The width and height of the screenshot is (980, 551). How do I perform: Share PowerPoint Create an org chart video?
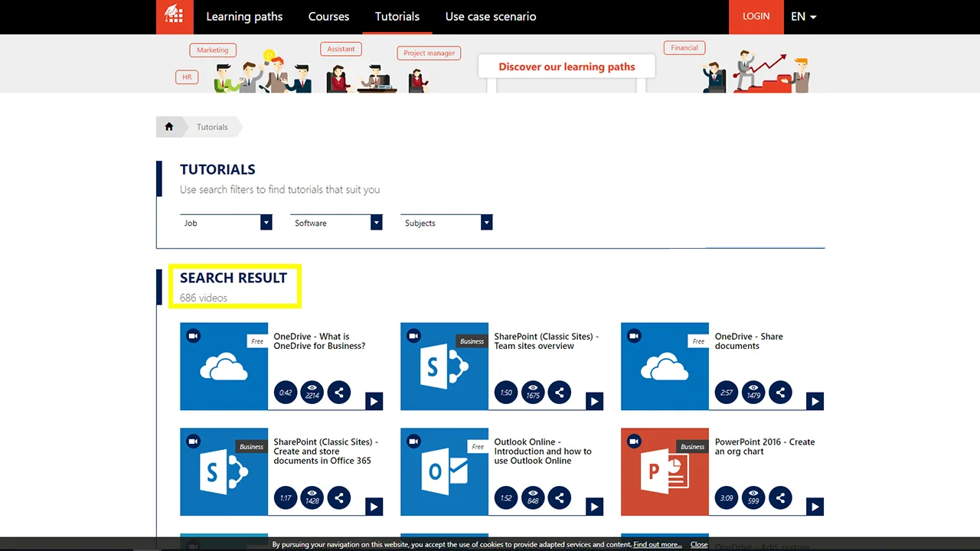[x=779, y=498]
